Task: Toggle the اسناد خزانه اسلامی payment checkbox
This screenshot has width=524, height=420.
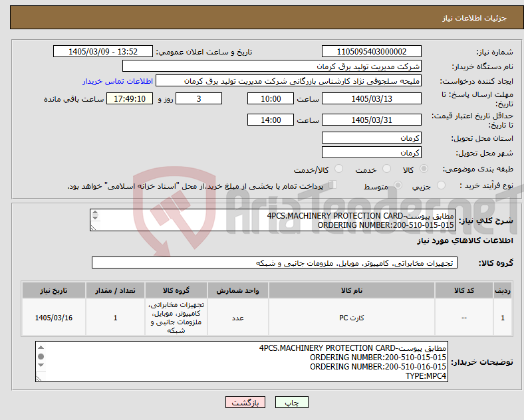Action: pos(333,185)
